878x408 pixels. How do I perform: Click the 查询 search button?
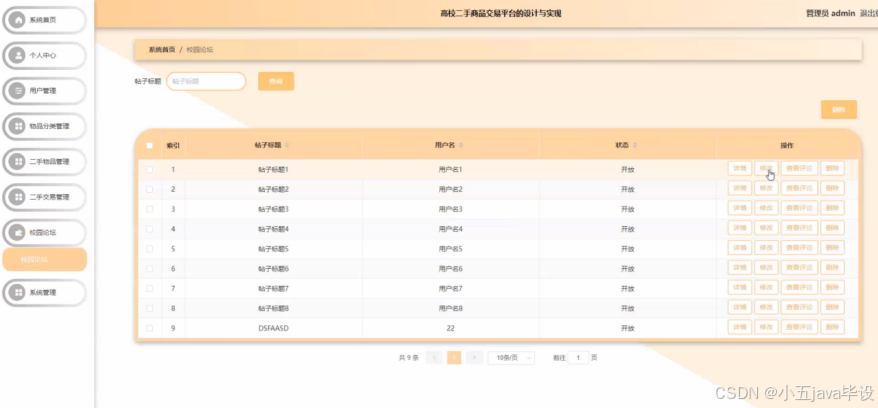pos(276,82)
